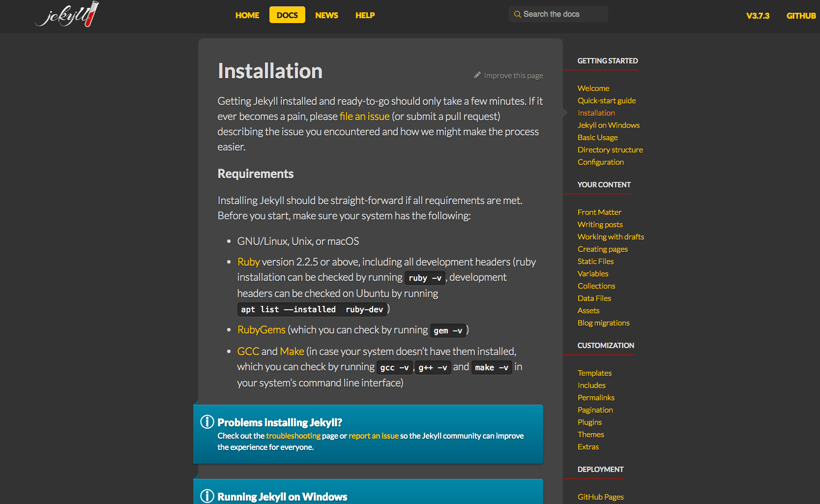The height and width of the screenshot is (504, 820).
Task: Click the report an issue link
Action: pyautogui.click(x=374, y=436)
